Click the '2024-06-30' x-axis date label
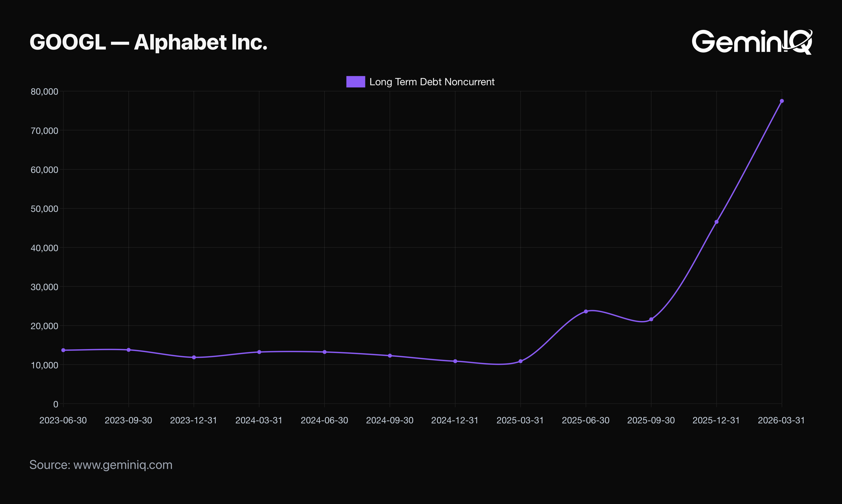Screen dimensions: 842x504 (x=325, y=420)
